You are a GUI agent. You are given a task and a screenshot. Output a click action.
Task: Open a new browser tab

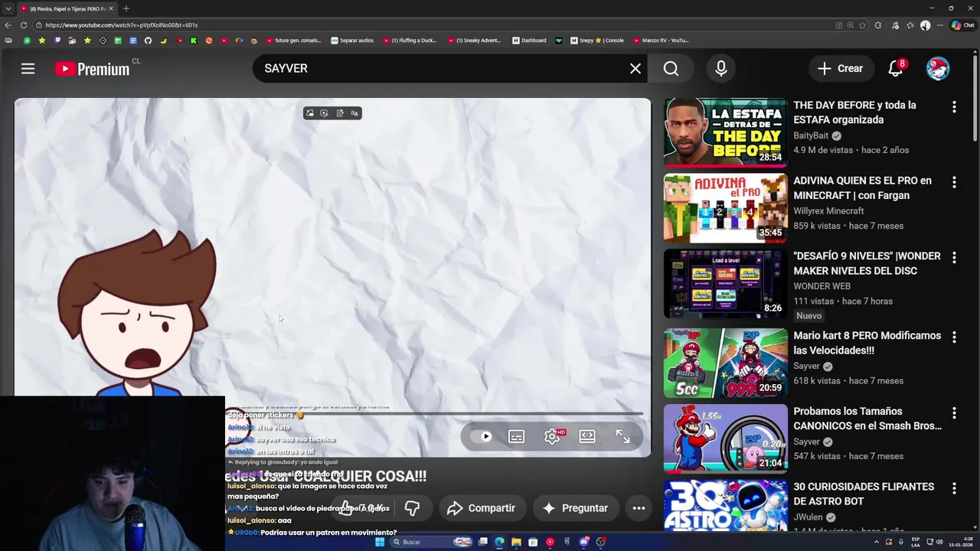(126, 8)
